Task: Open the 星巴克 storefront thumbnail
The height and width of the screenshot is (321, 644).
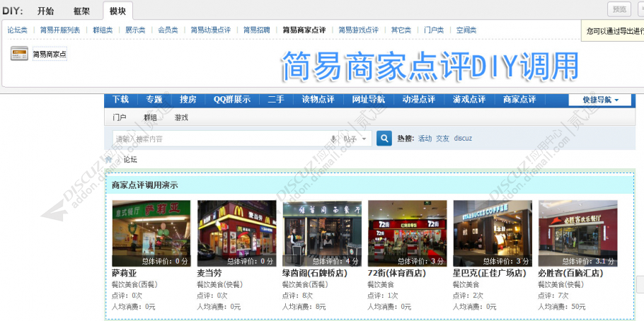Action: point(493,233)
